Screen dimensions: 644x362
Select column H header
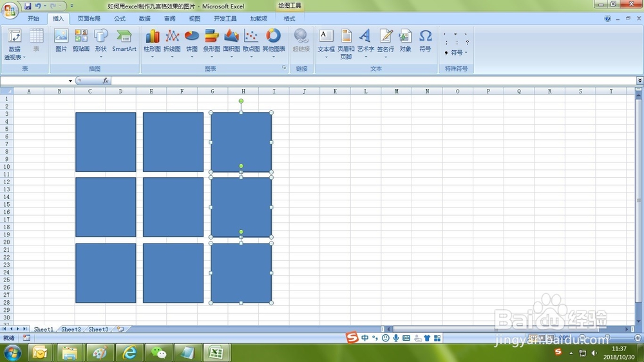coord(243,91)
